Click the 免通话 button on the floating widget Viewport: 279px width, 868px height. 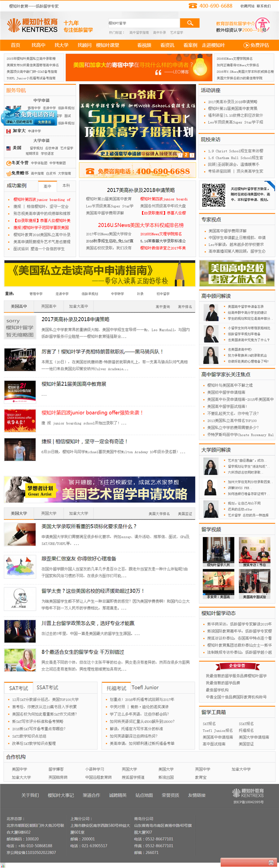pyautogui.click(x=44, y=122)
